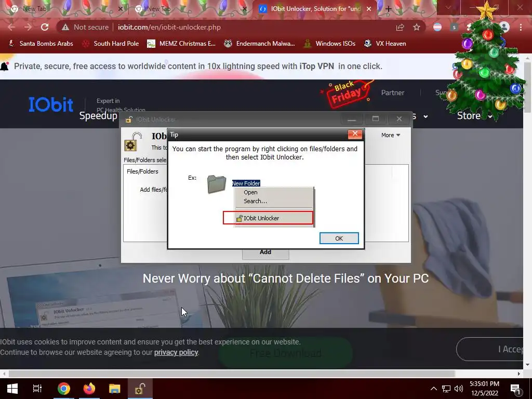Reload the IObit page

point(45,27)
